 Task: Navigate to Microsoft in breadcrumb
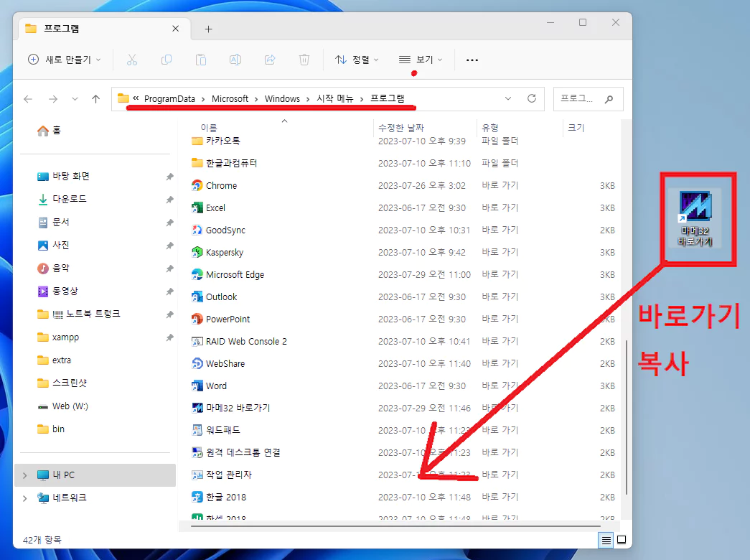click(x=230, y=98)
